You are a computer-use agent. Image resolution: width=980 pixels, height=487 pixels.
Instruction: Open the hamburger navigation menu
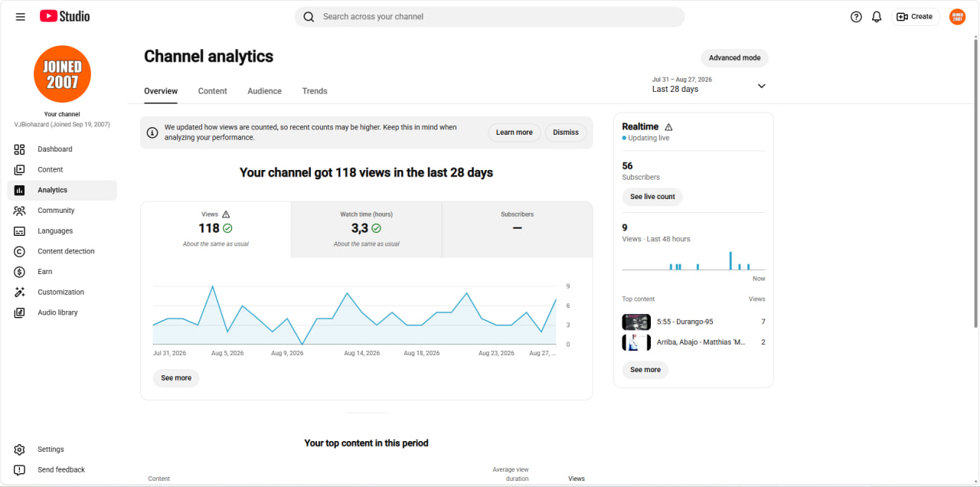[21, 16]
